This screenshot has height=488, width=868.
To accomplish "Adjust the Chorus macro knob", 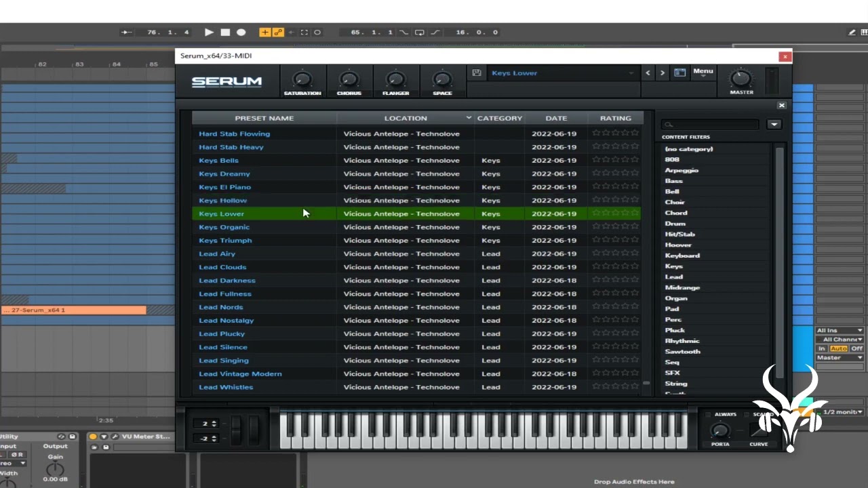I will point(349,79).
